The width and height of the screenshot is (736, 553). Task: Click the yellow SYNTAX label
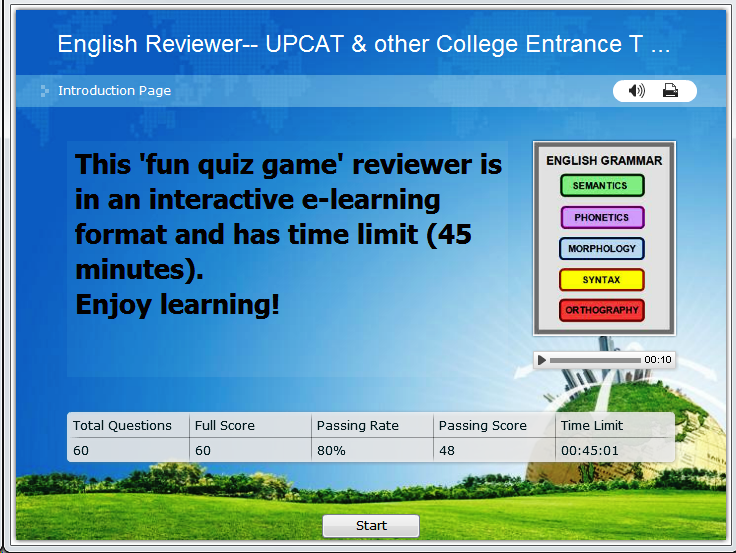click(602, 280)
